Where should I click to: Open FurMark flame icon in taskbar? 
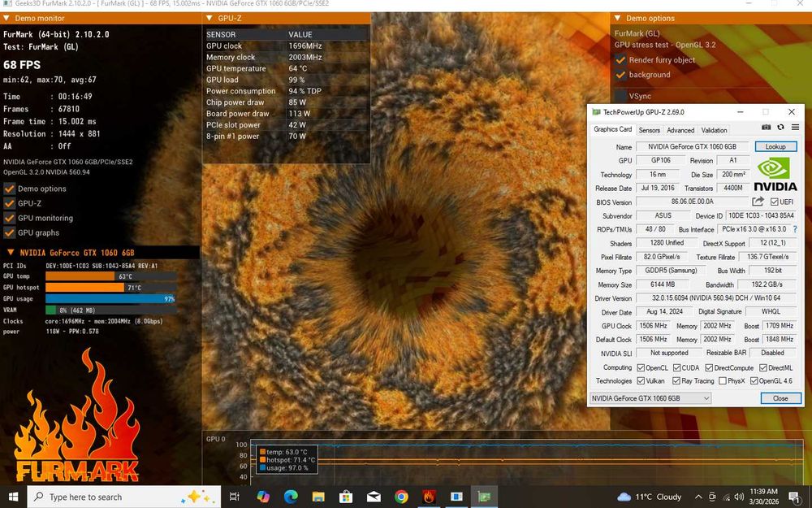click(429, 497)
